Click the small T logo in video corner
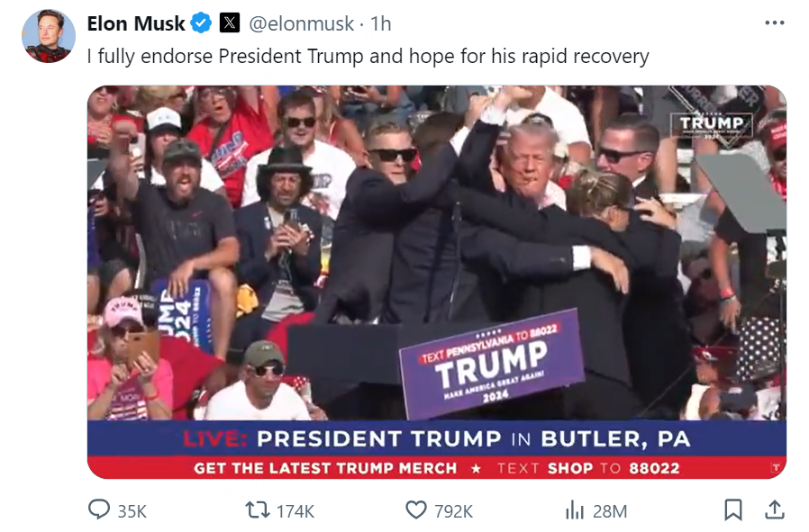Screen dimensions: 809x532 point(775,467)
